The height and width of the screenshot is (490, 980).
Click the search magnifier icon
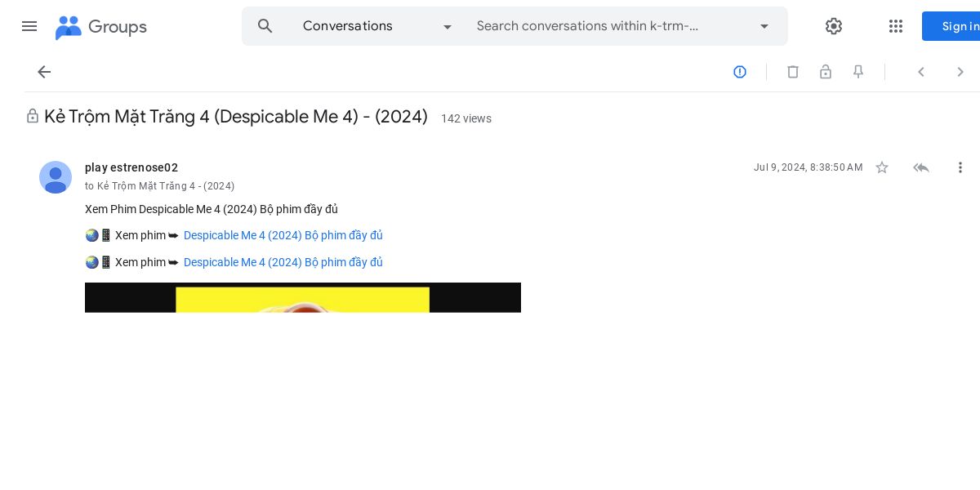pyautogui.click(x=265, y=26)
